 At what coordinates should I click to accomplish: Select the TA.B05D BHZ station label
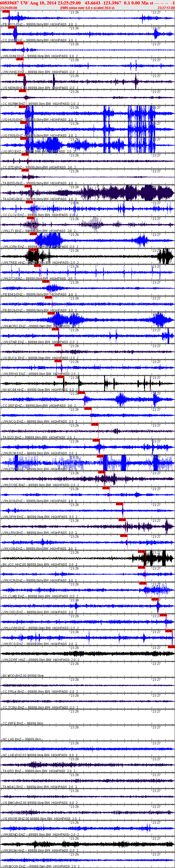tap(40, 183)
